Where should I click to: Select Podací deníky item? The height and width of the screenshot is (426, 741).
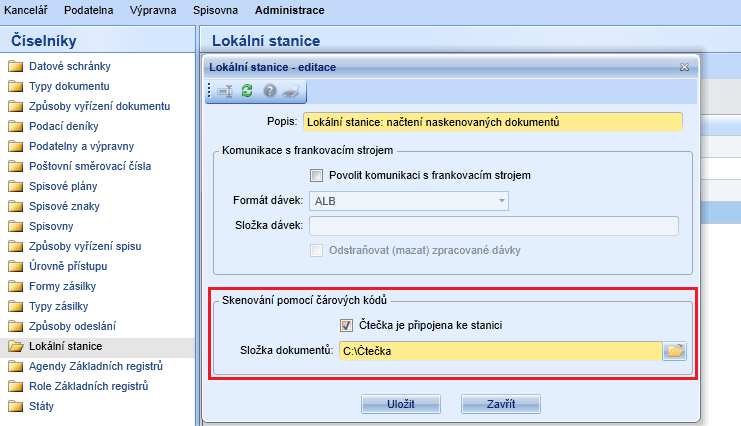[x=63, y=126]
